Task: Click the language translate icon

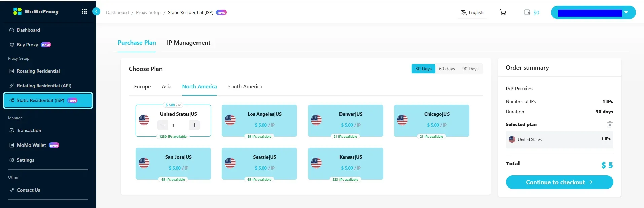Action: click(x=464, y=12)
